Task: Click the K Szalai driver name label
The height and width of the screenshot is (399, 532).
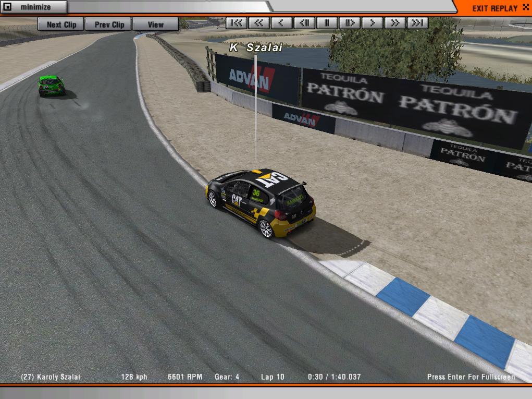Action: click(x=256, y=47)
